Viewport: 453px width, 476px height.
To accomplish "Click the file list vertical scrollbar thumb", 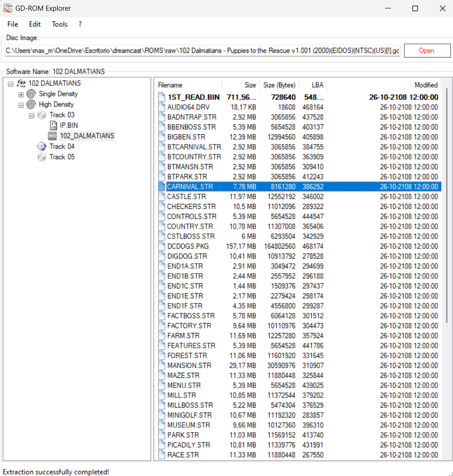I will [x=446, y=206].
